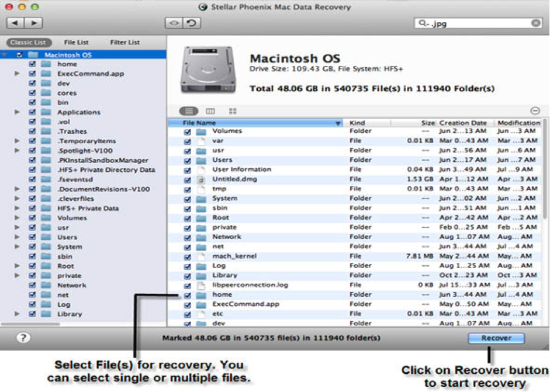Click the file table vertical scrollbar
The width and height of the screenshot is (550, 392).
(545, 168)
